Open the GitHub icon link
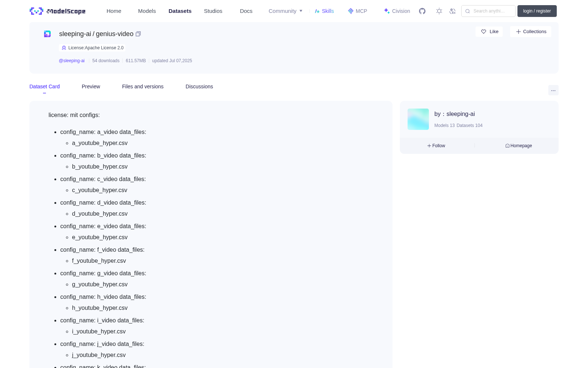The width and height of the screenshot is (588, 368). click(422, 11)
